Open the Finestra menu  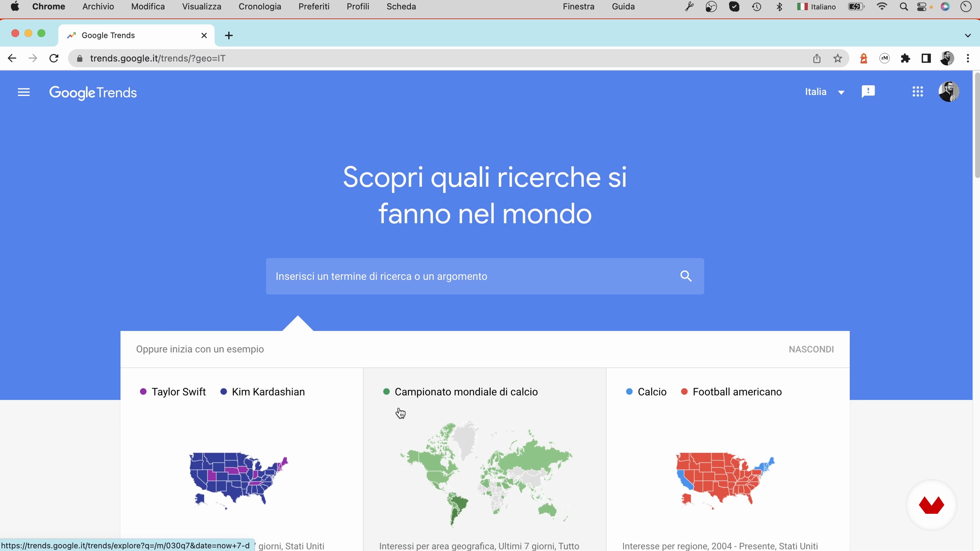[x=579, y=6]
